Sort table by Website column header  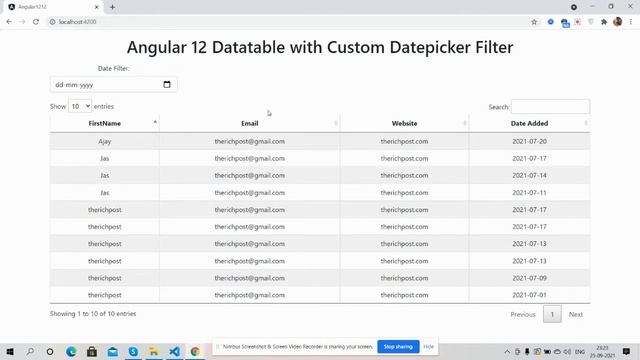pos(404,123)
